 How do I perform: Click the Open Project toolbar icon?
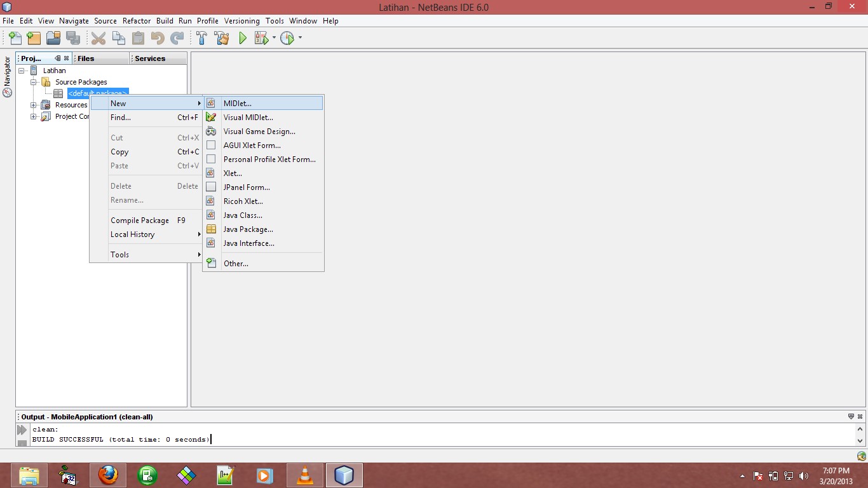[x=53, y=38]
